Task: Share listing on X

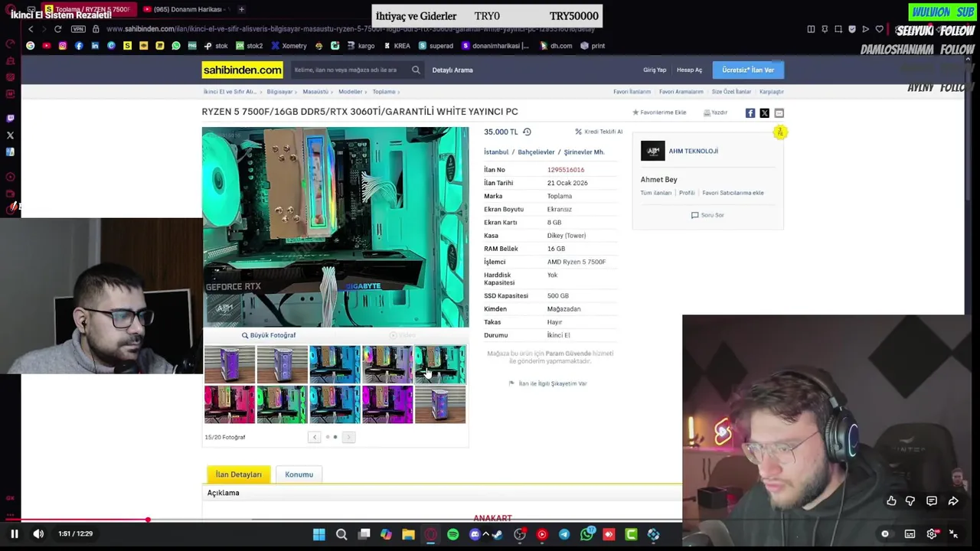Action: coord(764,112)
